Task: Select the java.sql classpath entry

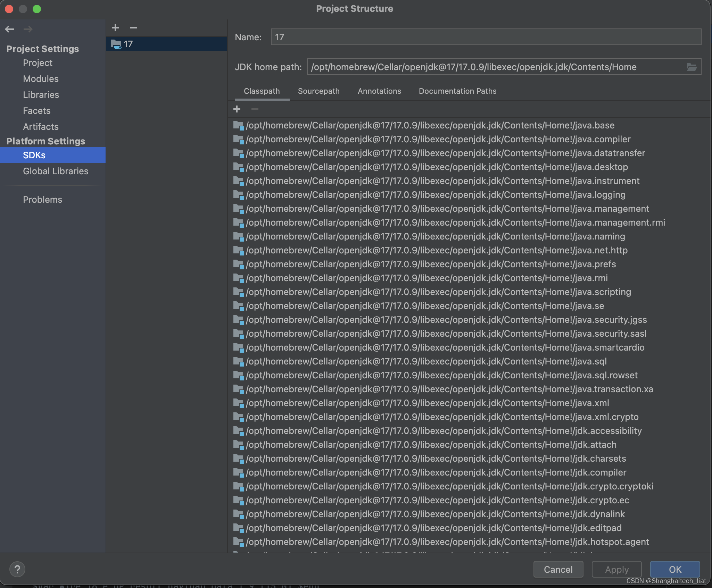Action: tap(426, 361)
